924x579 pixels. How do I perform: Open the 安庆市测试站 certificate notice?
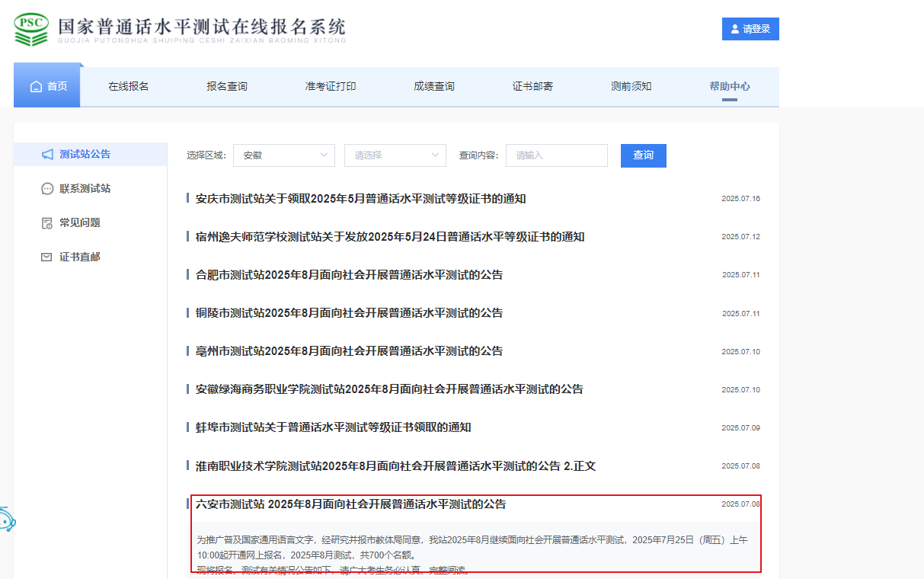coord(361,199)
